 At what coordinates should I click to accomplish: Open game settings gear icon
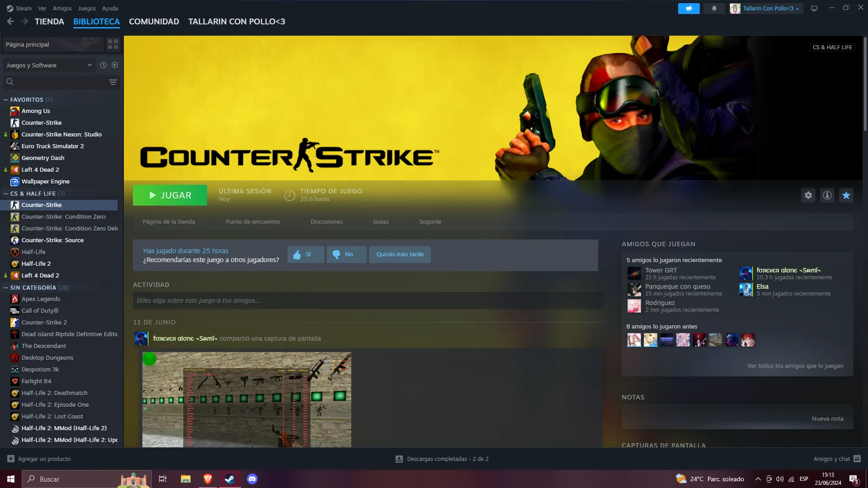point(808,195)
